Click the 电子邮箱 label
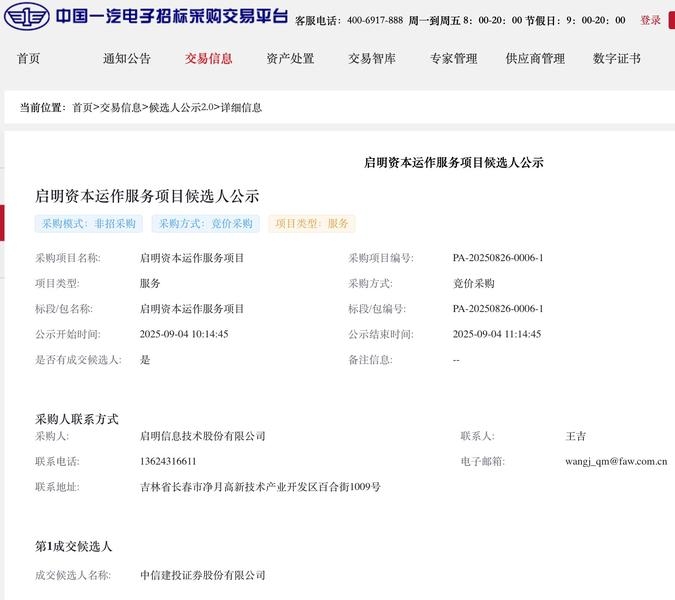This screenshot has height=600, width=675. [483, 461]
